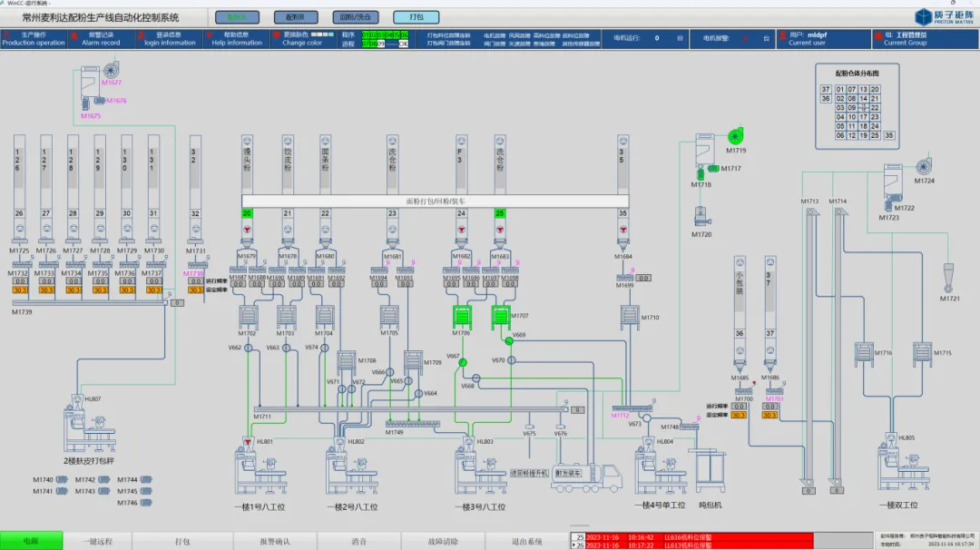Select the M1702 filter unit

[248, 317]
